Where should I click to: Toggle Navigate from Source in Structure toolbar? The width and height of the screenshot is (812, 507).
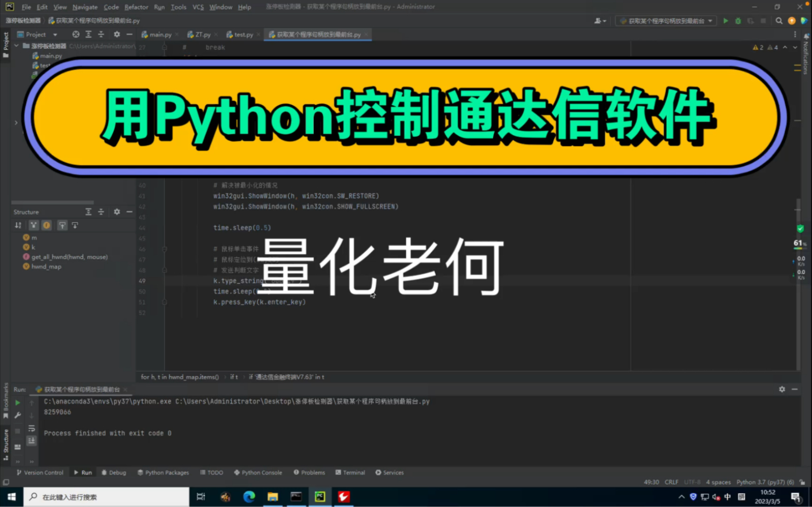pos(75,225)
